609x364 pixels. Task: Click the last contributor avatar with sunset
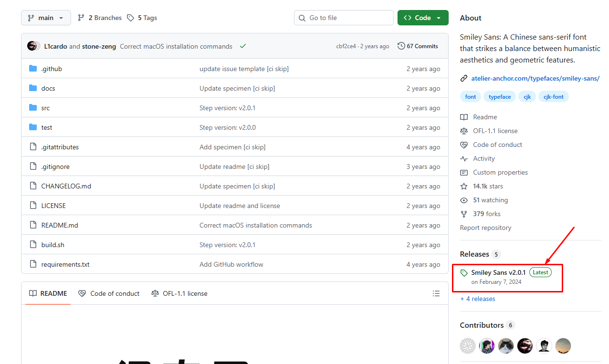(563, 346)
